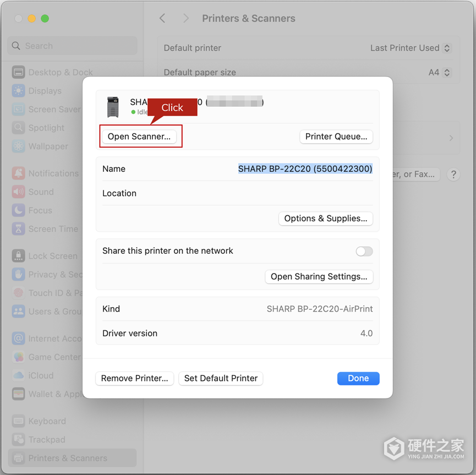Image resolution: width=476 pixels, height=475 pixels.
Task: Click Open Sharing Settings... button
Action: pos(319,276)
